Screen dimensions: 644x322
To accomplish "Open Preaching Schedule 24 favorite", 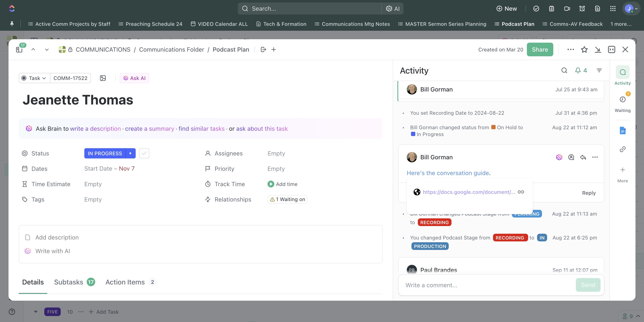I will tap(150, 24).
